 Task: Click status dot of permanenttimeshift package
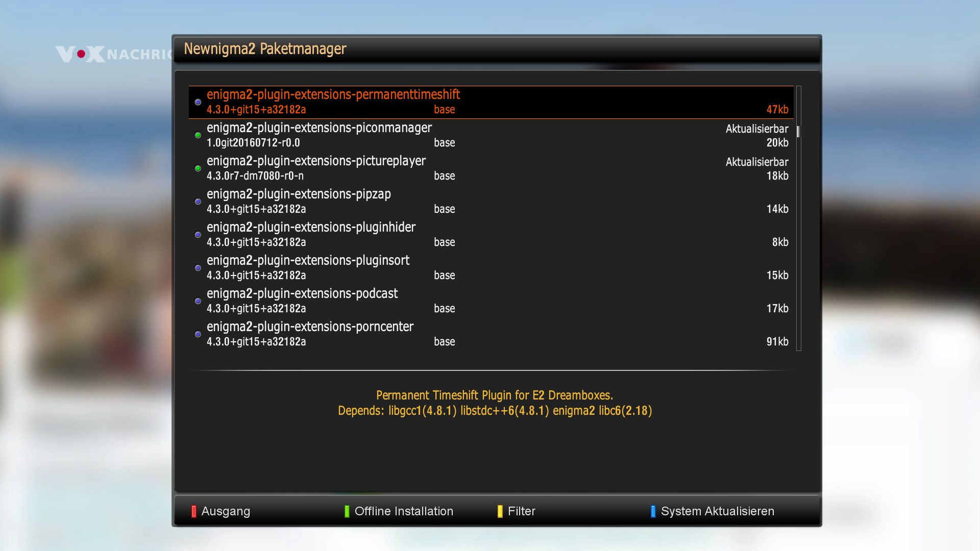point(198,102)
